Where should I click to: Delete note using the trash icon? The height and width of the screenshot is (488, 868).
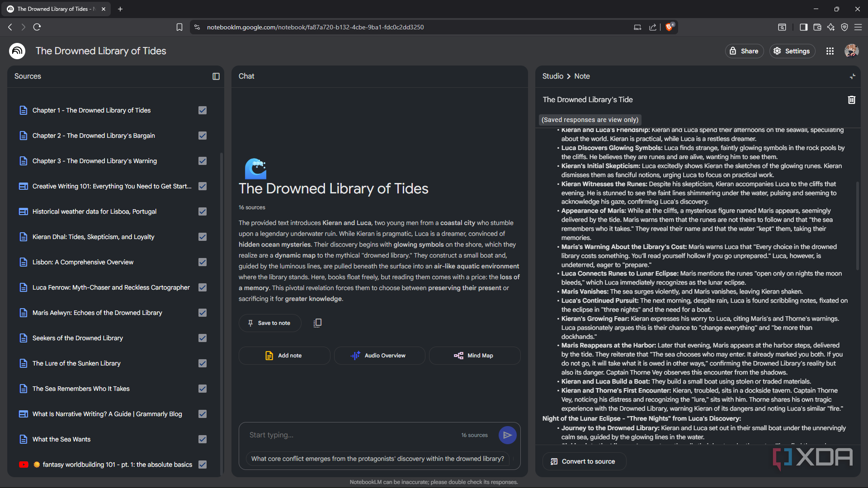coord(851,100)
